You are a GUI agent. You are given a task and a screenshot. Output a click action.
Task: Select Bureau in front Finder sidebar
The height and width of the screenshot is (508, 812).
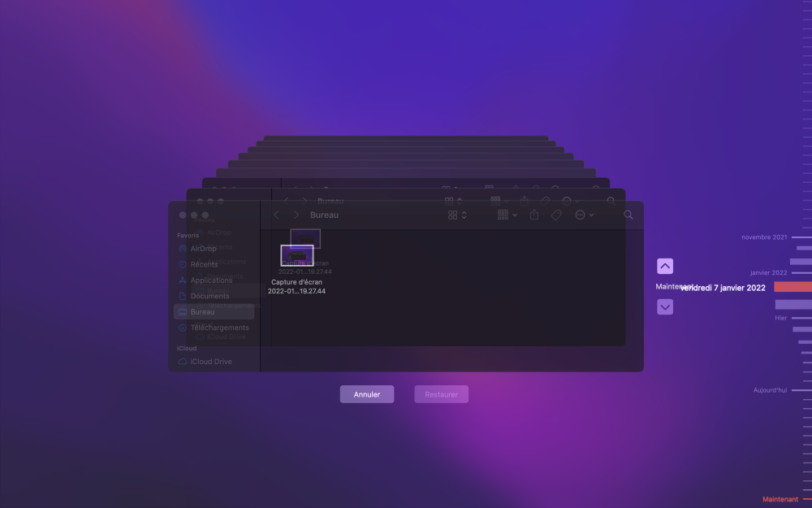pyautogui.click(x=214, y=311)
